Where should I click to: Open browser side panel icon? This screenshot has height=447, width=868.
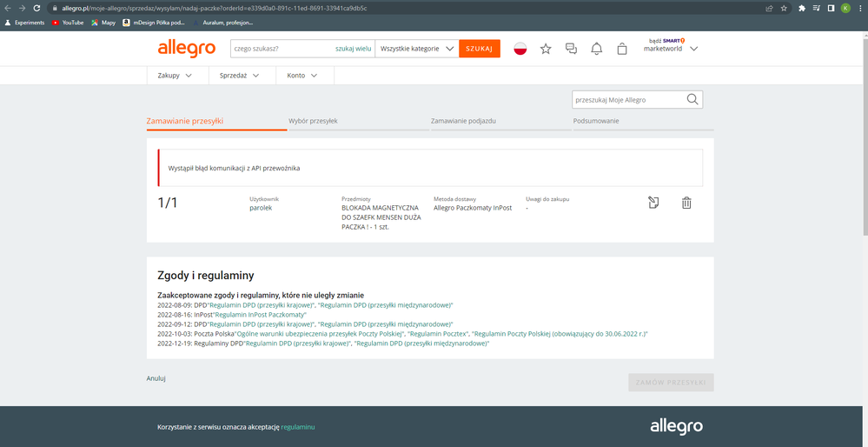point(831,9)
